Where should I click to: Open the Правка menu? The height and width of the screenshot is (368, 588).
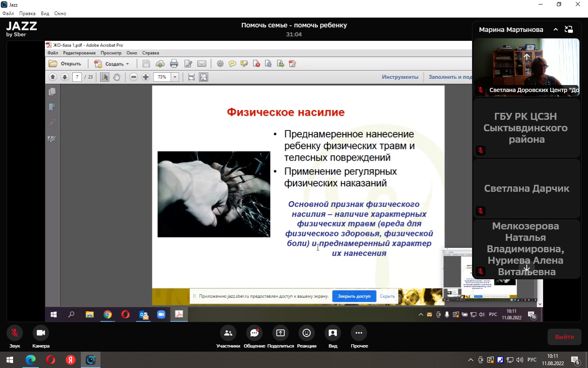(27, 13)
